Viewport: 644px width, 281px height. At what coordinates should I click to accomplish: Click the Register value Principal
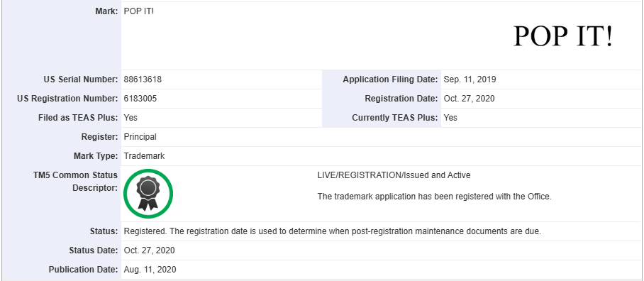(140, 137)
